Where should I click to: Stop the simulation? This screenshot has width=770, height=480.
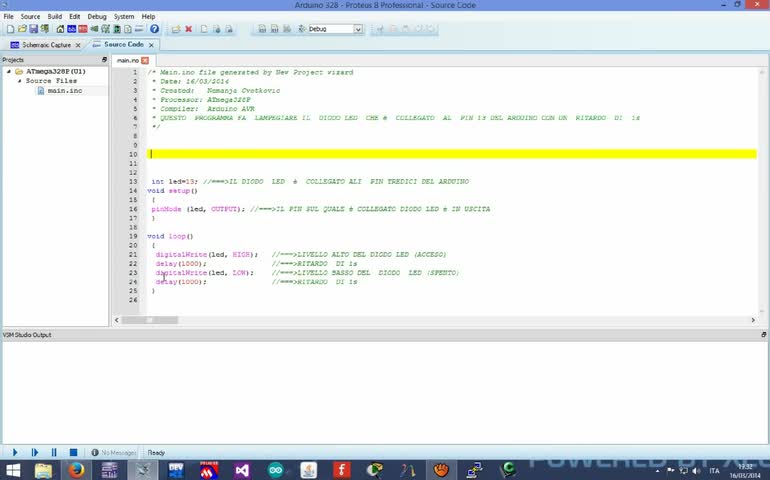(74, 452)
